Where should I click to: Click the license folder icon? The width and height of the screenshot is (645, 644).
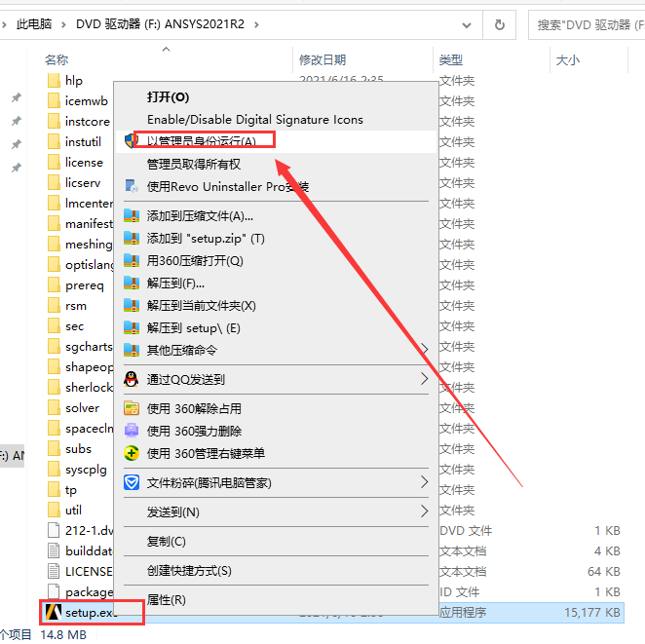tap(54, 162)
